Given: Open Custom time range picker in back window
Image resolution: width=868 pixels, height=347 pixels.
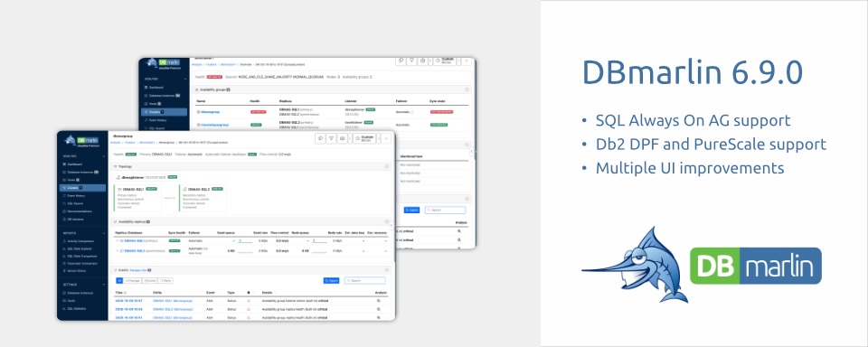Looking at the screenshot, I should click(x=446, y=61).
